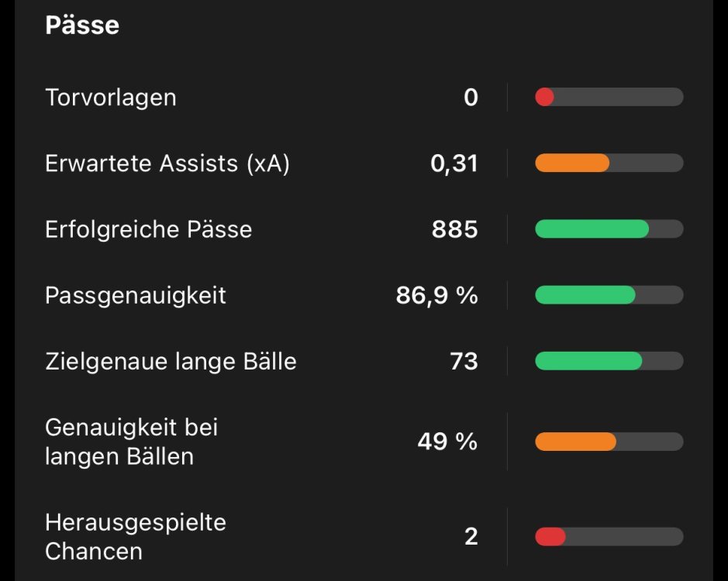Click the 885 successful passes value
Image resolution: width=728 pixels, height=581 pixels.
455,229
